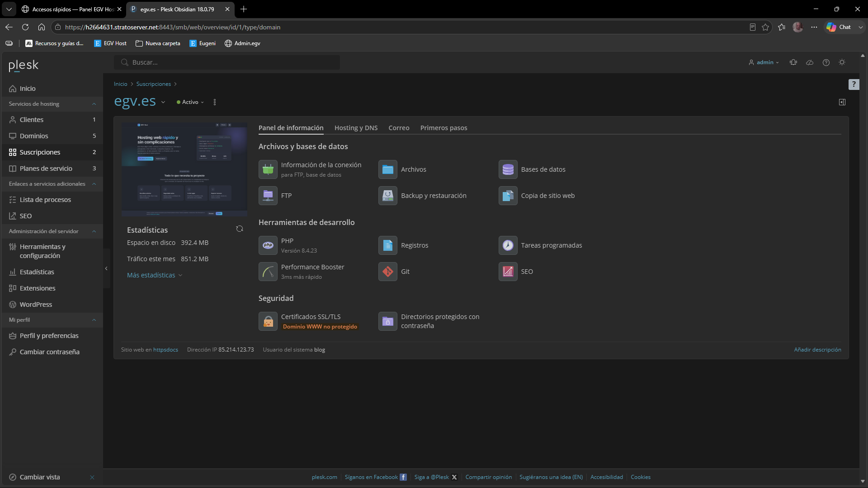Open the egv.es three-dot actions menu

[215, 102]
